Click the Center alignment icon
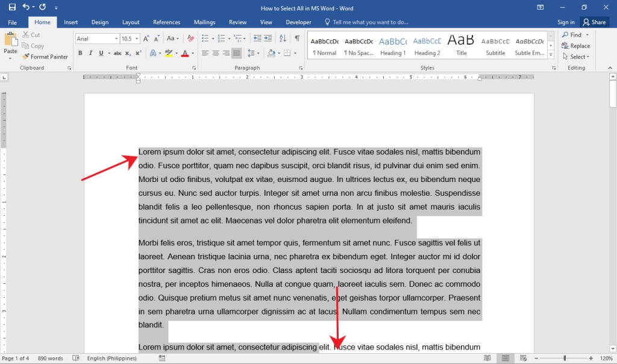This screenshot has height=364, width=617. tap(216, 52)
